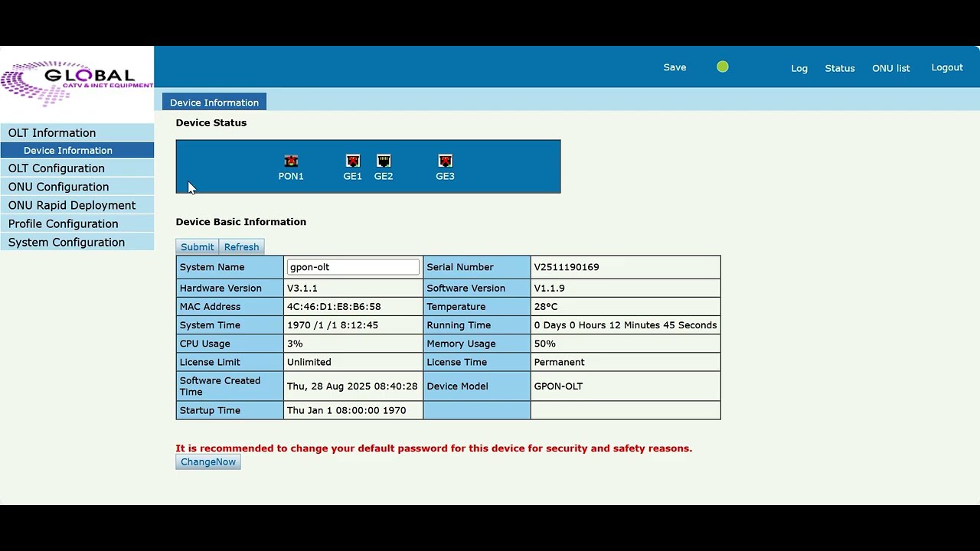Focus the System Name input field
This screenshot has width=980, height=551.
pos(353,267)
